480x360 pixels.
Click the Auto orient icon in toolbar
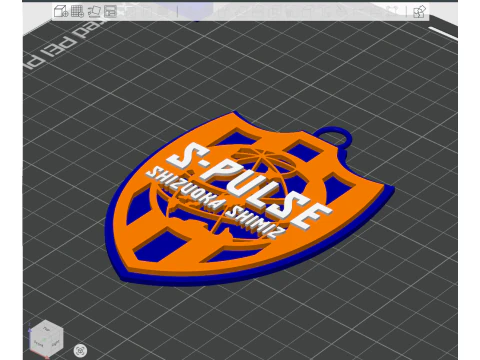(94, 11)
